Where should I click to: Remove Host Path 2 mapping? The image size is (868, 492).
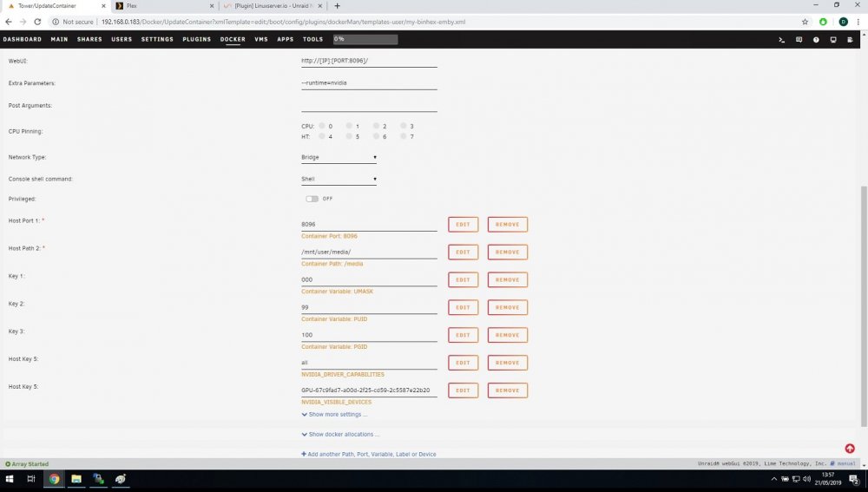click(x=507, y=252)
